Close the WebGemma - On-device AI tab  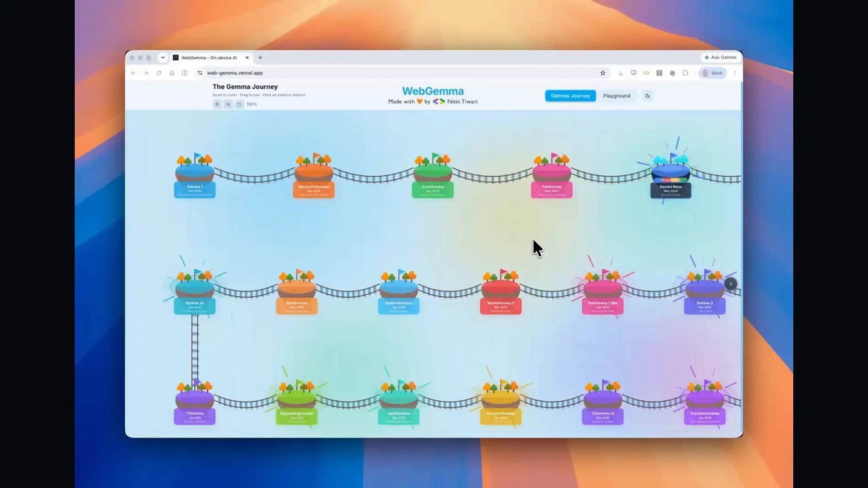click(x=247, y=57)
